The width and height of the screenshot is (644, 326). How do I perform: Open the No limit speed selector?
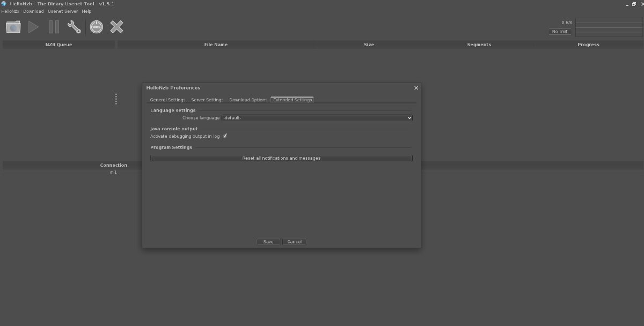pos(559,32)
